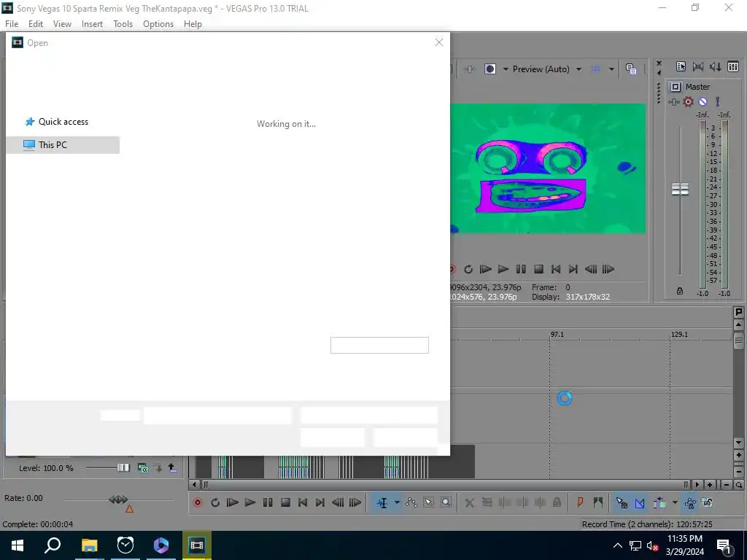747x560 pixels.
Task: Open the Overlays dropdown arrow
Action: click(611, 69)
